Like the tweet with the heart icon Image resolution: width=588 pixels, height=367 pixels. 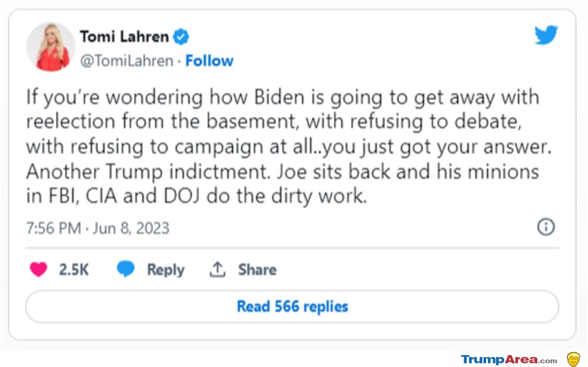pyautogui.click(x=38, y=269)
